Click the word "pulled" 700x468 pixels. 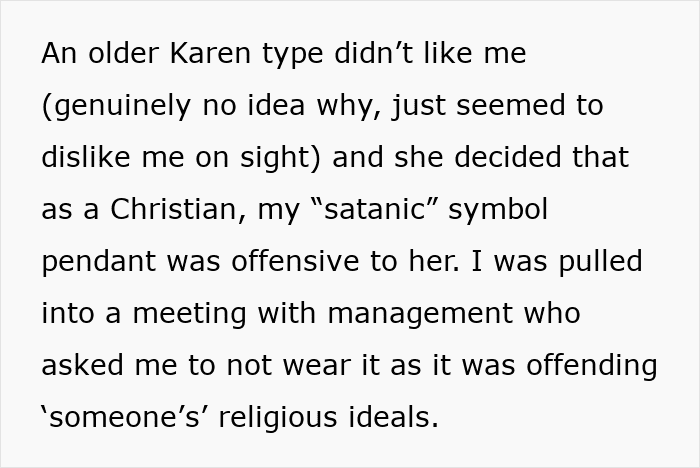(x=600, y=263)
